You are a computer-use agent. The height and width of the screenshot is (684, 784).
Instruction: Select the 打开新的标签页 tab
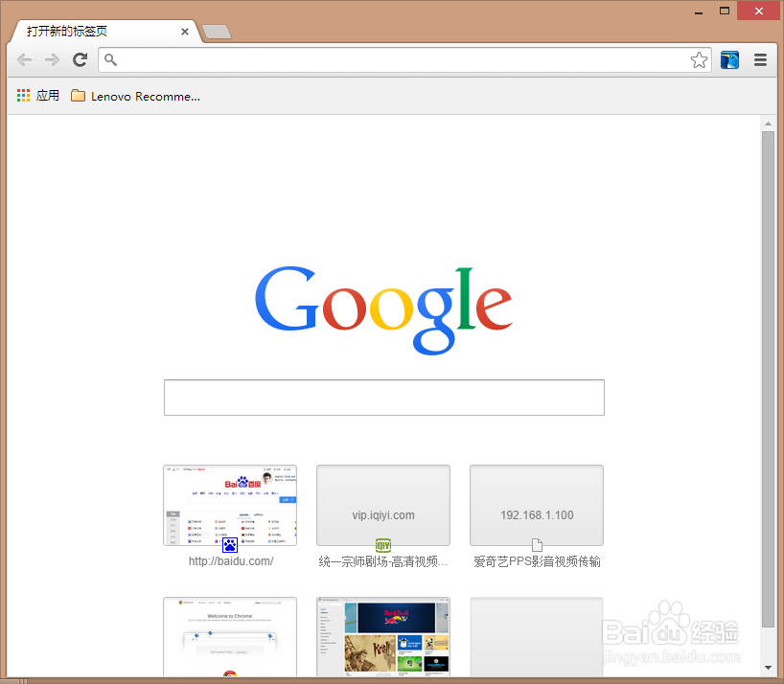click(x=105, y=32)
